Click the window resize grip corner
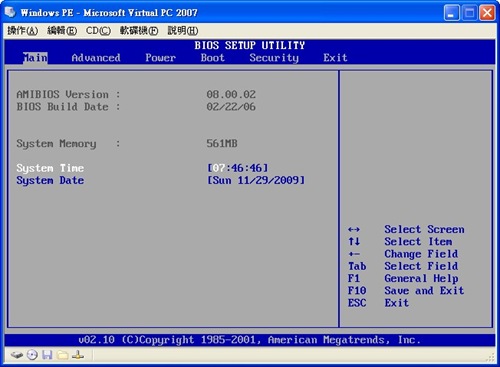Image resolution: width=500 pixels, height=367 pixels. (x=490, y=358)
